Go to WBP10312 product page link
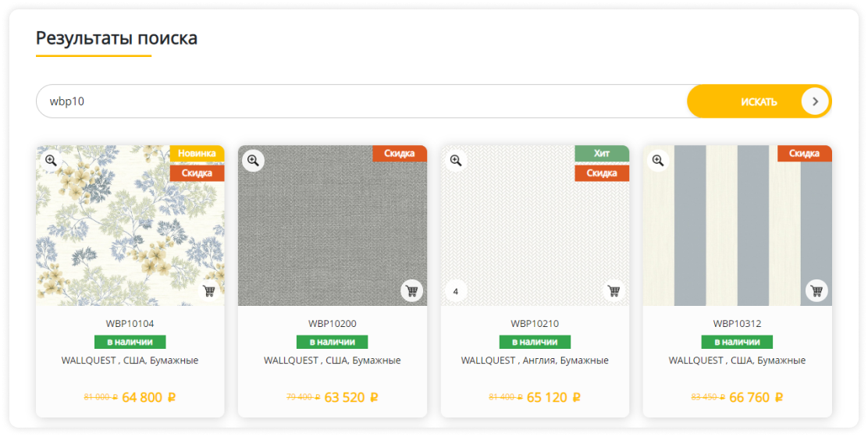The height and width of the screenshot is (437, 868). click(x=737, y=324)
